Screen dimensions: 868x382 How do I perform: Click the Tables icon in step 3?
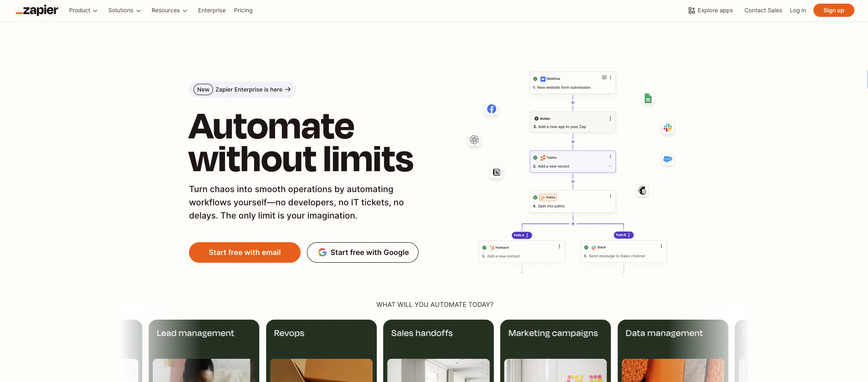543,158
